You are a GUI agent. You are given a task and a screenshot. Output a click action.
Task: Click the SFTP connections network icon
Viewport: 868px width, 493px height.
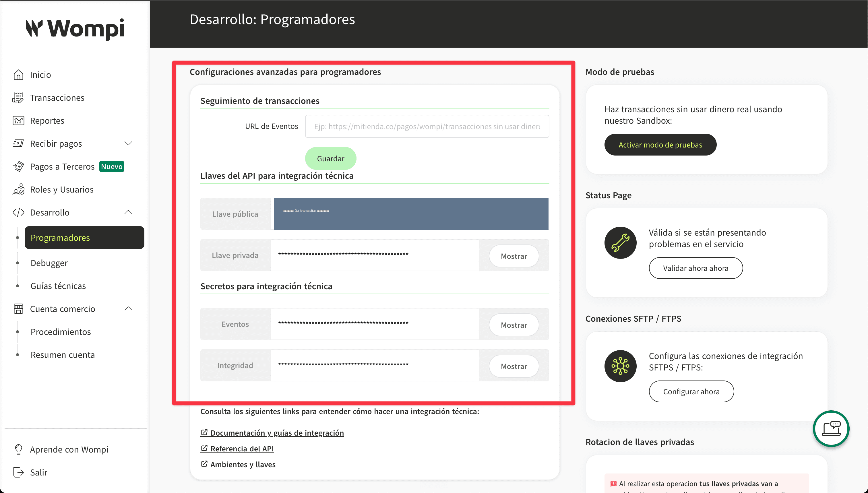tap(620, 366)
